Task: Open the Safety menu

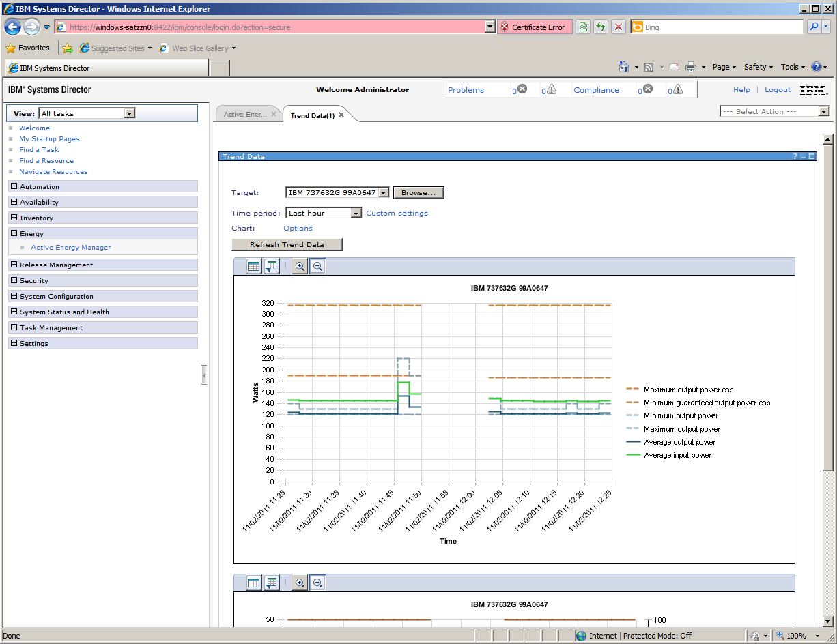Action: (758, 67)
